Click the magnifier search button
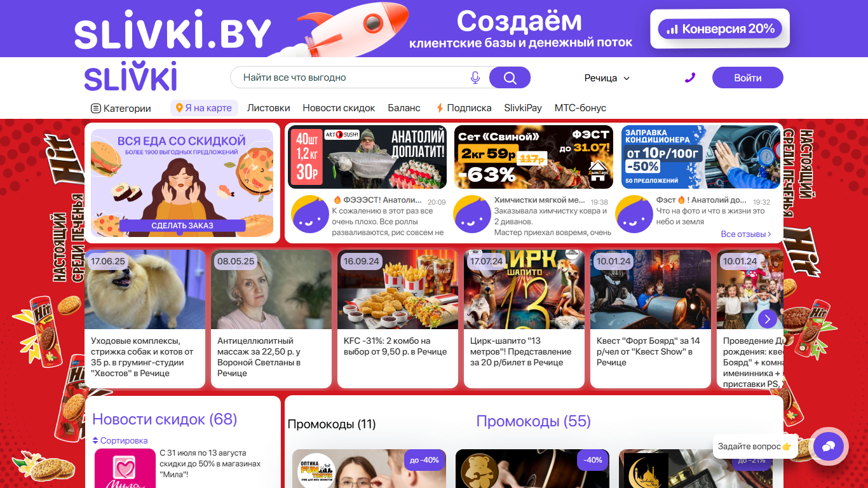 (510, 78)
